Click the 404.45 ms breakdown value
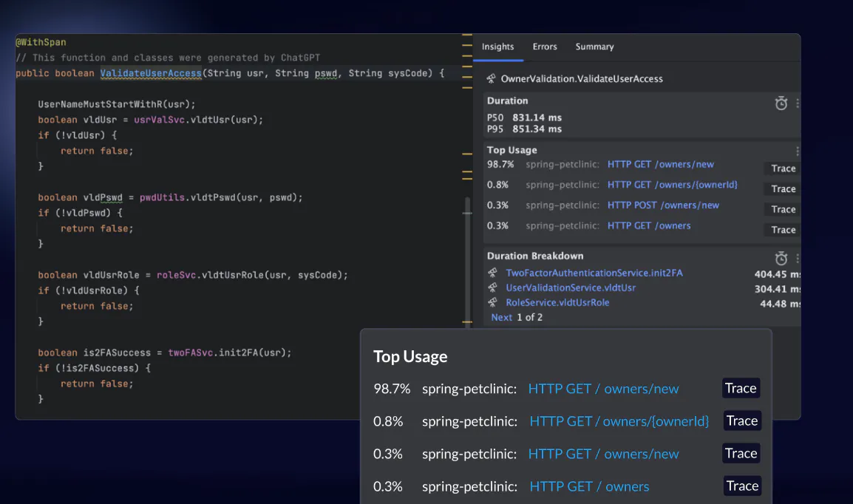 (x=777, y=275)
